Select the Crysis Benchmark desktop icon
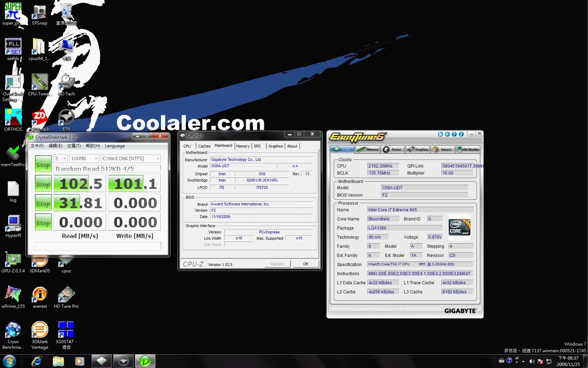This screenshot has width=588, height=368. pyautogui.click(x=13, y=335)
